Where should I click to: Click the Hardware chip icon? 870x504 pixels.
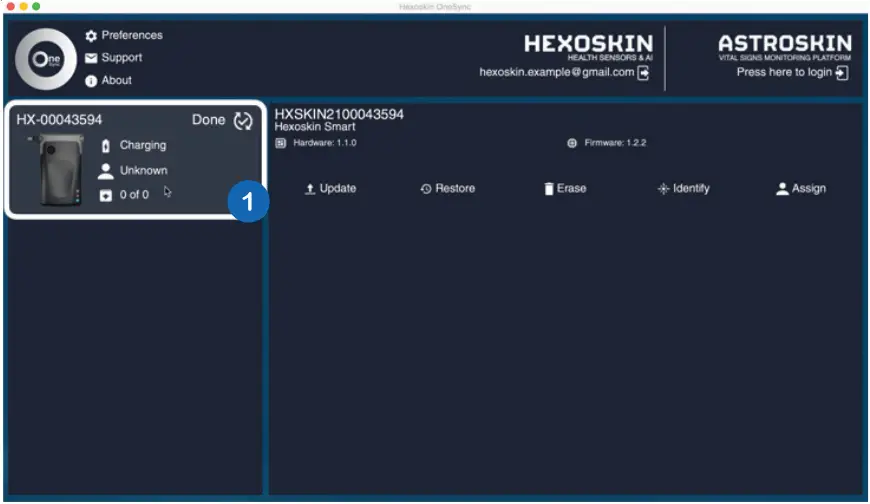coord(281,143)
